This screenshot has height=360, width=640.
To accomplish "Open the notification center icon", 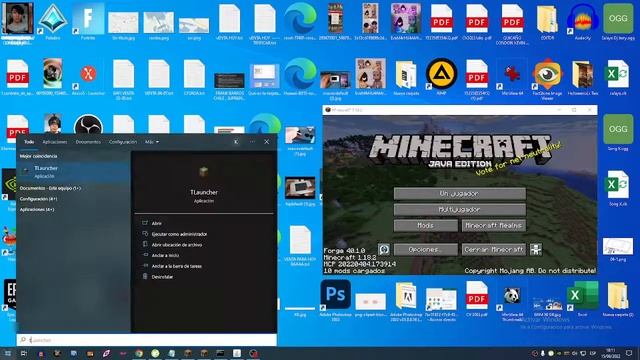I will 629,353.
